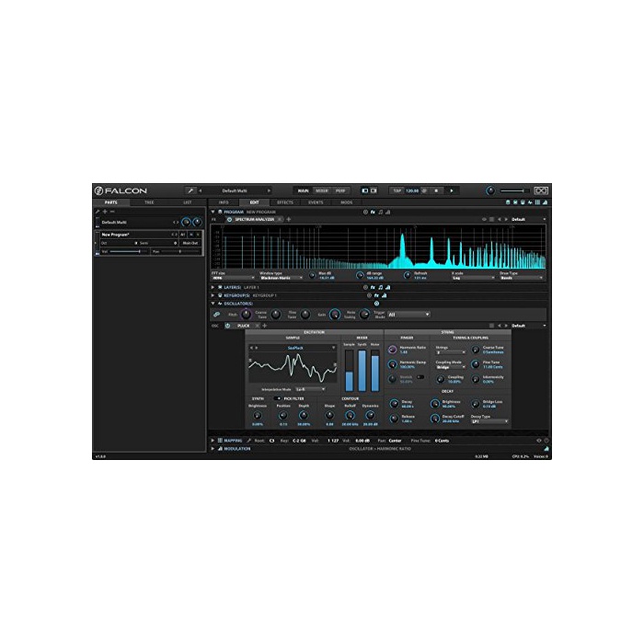Click the link icon beside Pitch knob
The image size is (644, 644).
(x=217, y=314)
